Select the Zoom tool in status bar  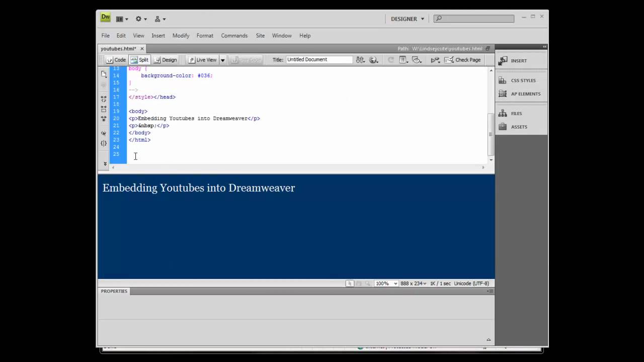(x=368, y=284)
